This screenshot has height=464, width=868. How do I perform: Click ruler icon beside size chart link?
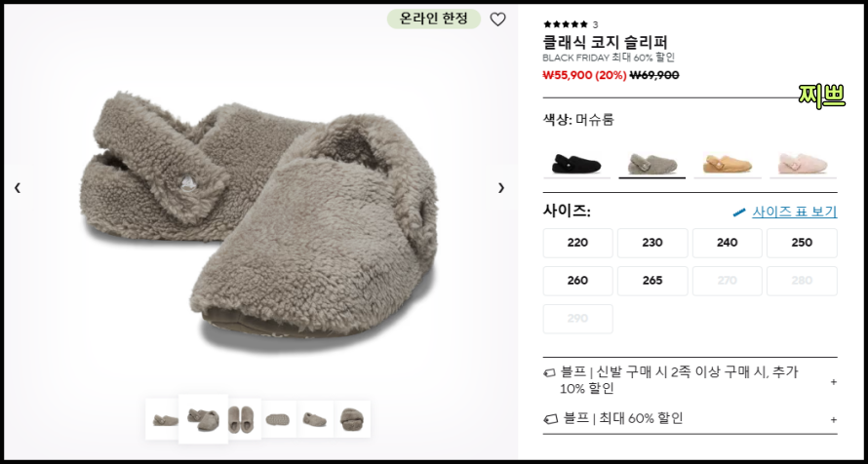point(739,212)
